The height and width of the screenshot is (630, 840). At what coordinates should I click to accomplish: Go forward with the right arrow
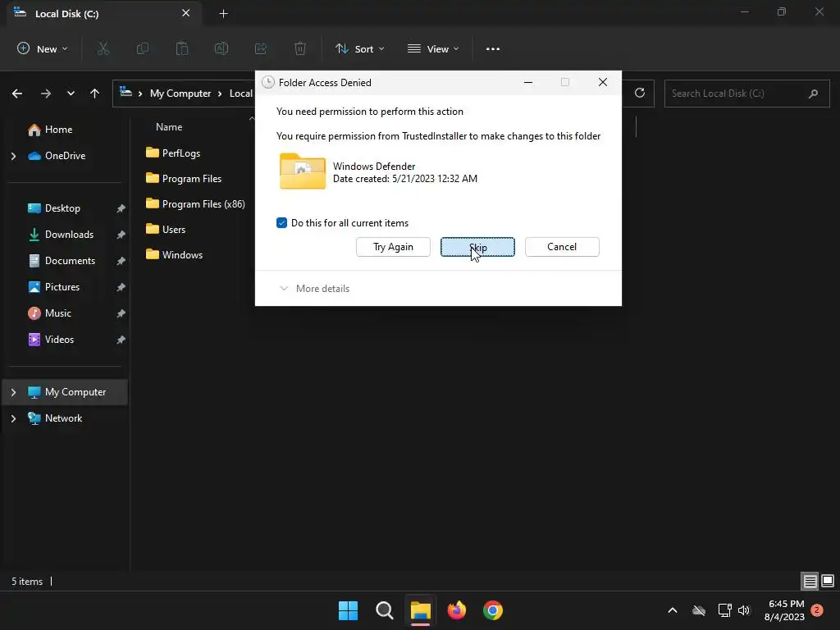tap(46, 94)
